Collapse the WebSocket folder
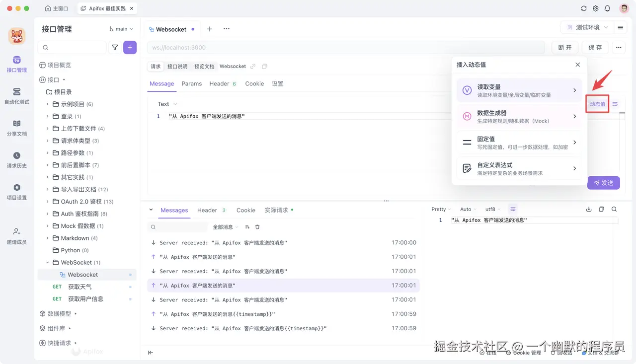636x364 pixels. [47, 262]
